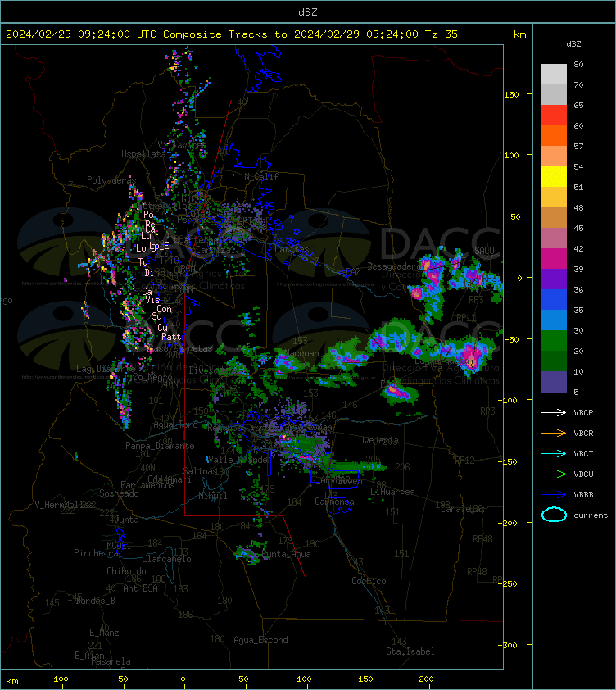Click the white VBCP arrow in legend
616x690 pixels.
coord(554,412)
